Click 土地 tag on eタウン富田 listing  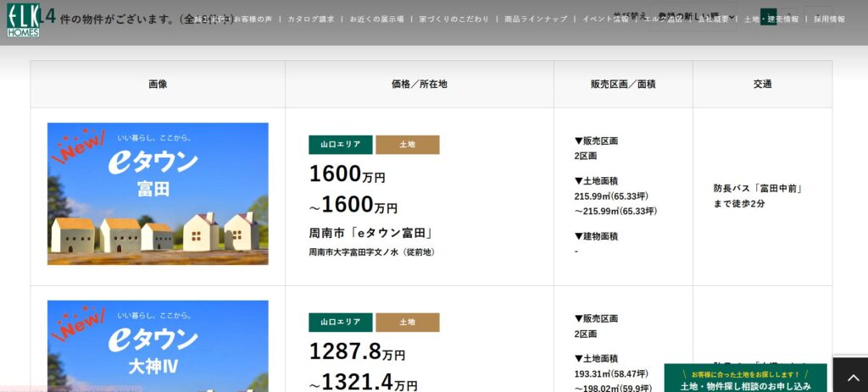coord(407,145)
